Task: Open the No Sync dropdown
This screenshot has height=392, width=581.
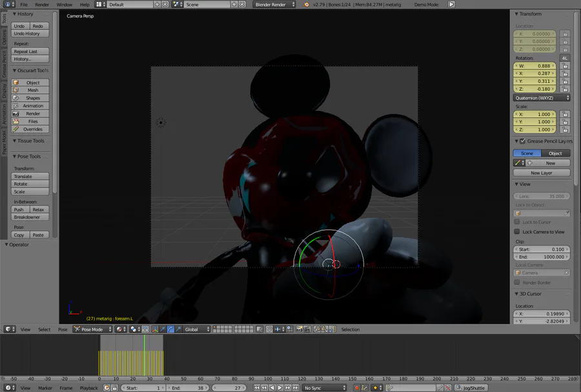Action: click(324, 388)
